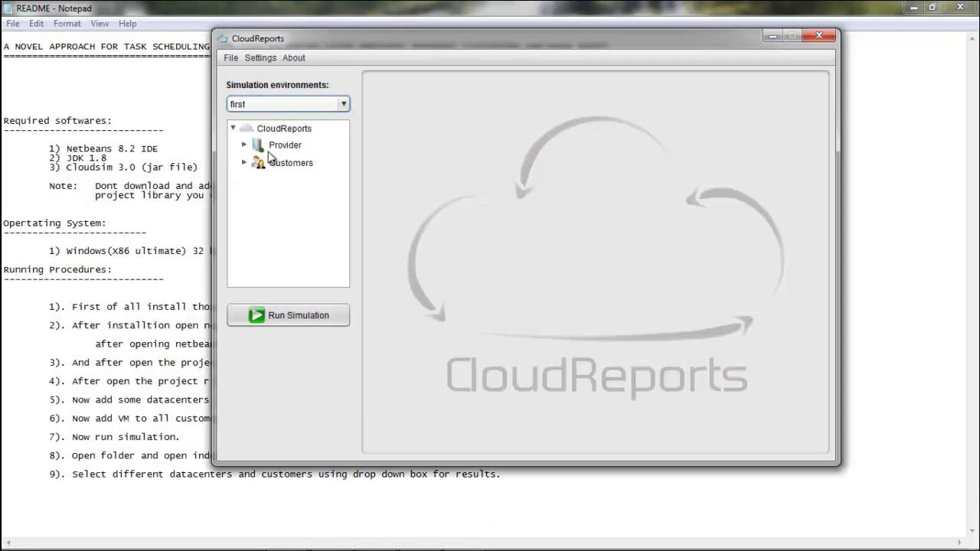
Task: Restore down the Notepad window
Action: tap(933, 8)
